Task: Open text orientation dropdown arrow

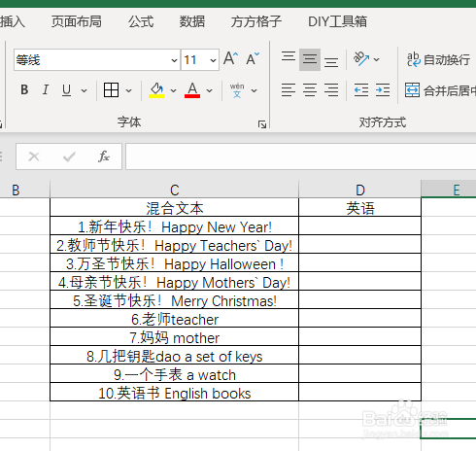Action: pos(376,59)
